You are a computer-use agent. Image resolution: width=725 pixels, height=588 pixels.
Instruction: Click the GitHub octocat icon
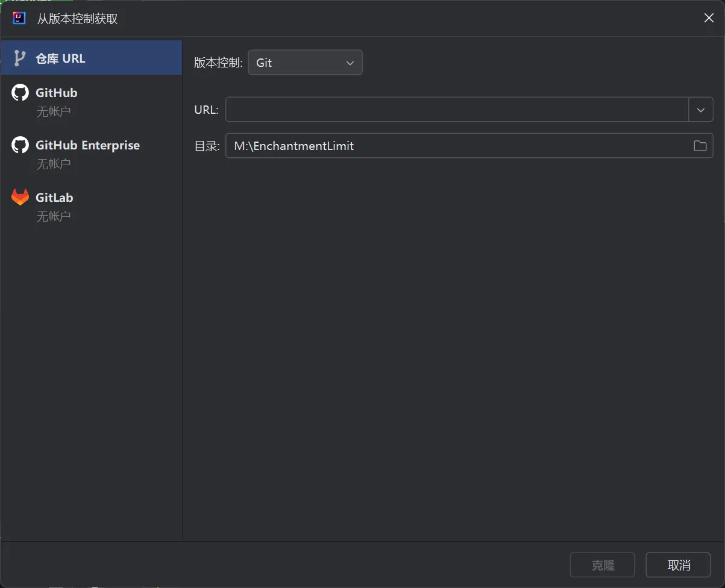pyautogui.click(x=20, y=93)
